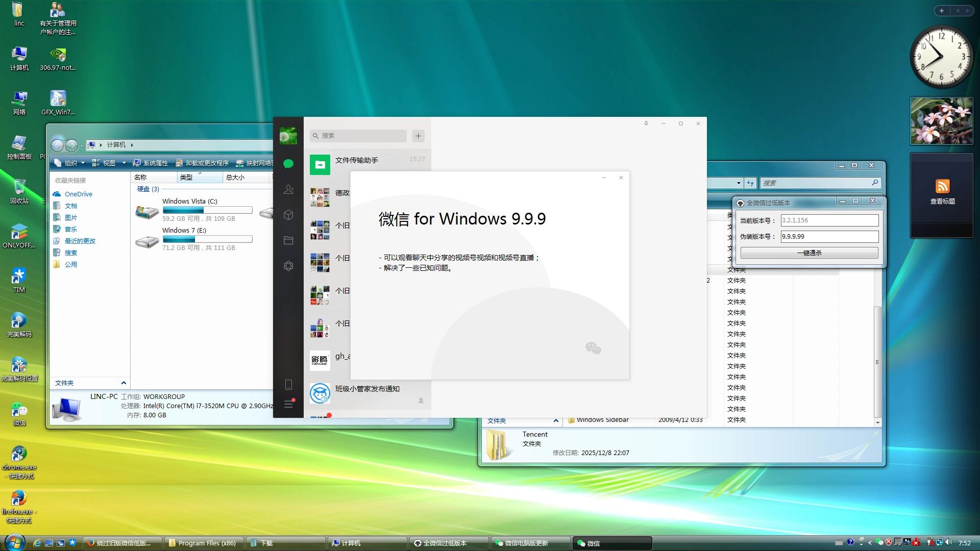This screenshot has width=980, height=551.
Task: Open WeChat hamburger menu with red dot
Action: point(288,404)
